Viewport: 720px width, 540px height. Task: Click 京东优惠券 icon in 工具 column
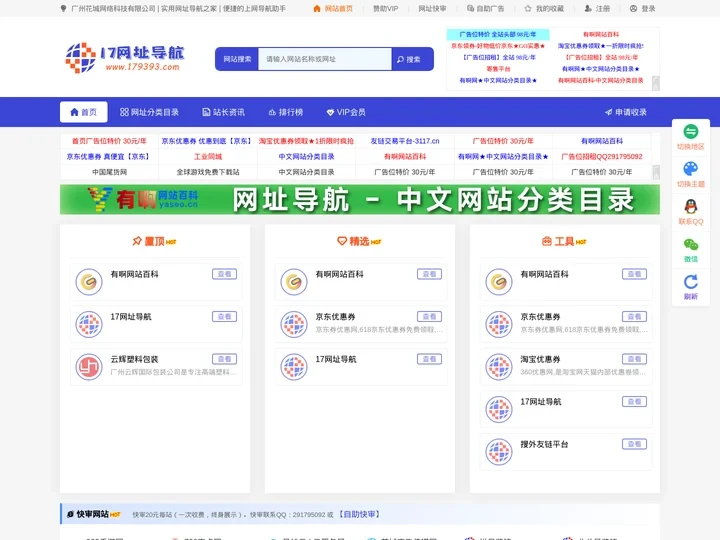(499, 324)
